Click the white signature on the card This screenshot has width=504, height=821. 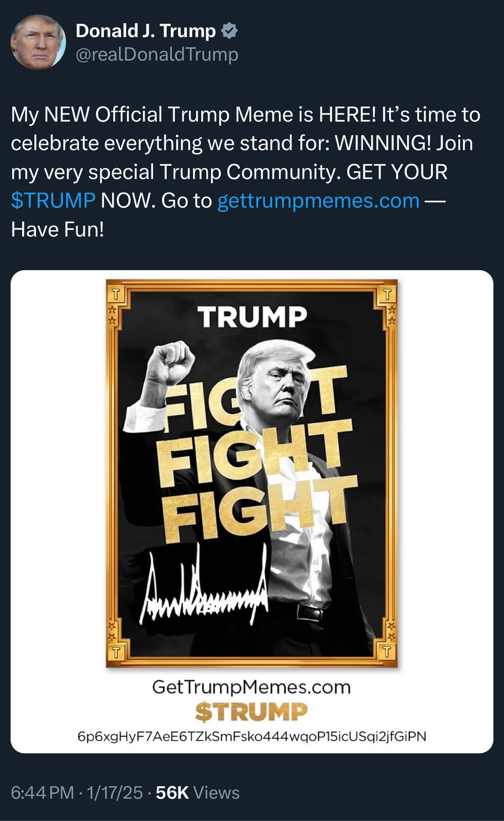click(204, 583)
